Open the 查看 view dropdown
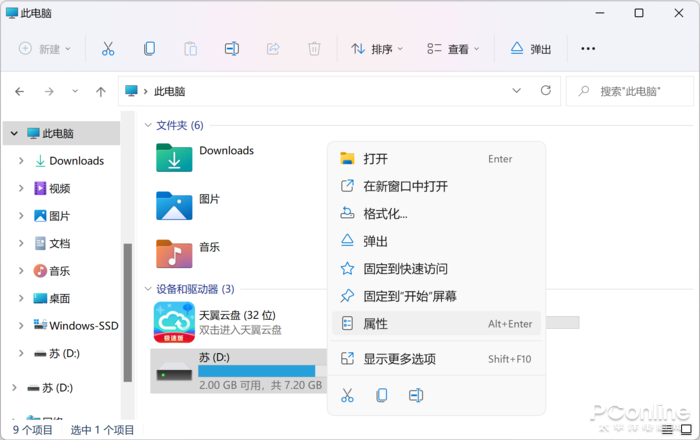 pos(453,49)
